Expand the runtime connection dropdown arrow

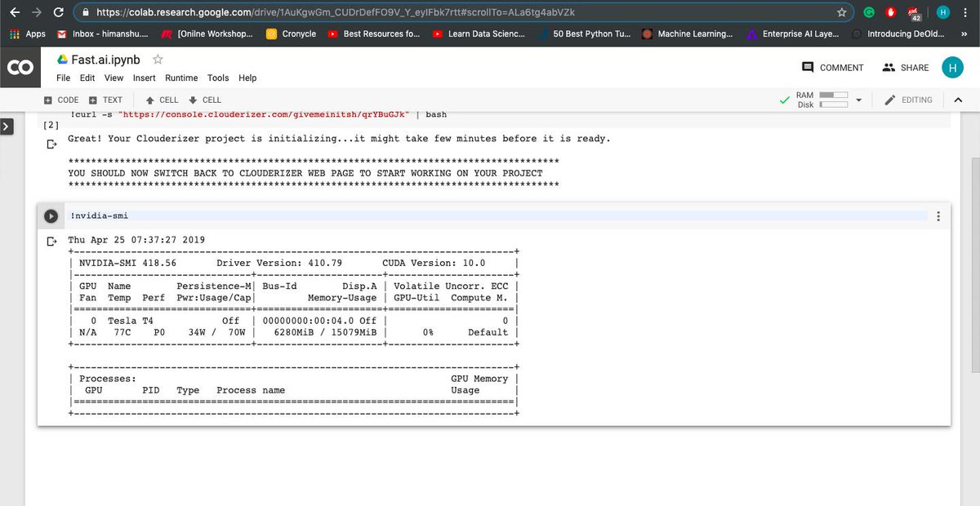[858, 100]
